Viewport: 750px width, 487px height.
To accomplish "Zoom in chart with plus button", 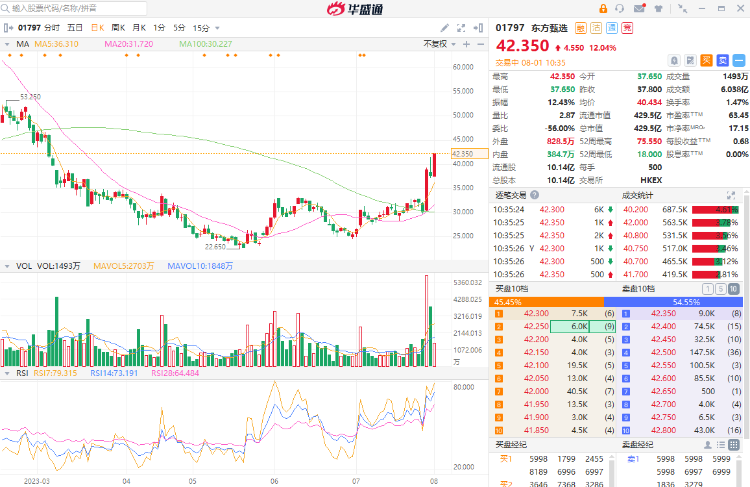I will tap(465, 44).
